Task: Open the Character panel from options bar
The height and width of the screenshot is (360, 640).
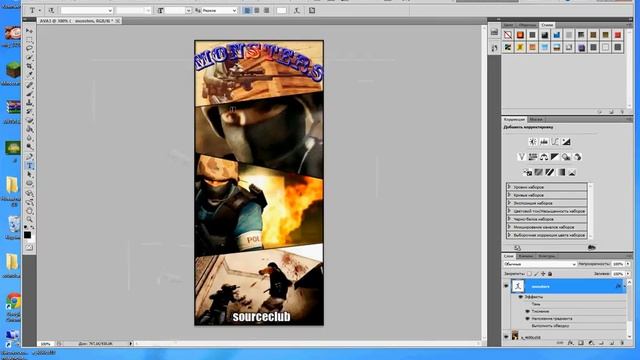Action: pyautogui.click(x=312, y=10)
